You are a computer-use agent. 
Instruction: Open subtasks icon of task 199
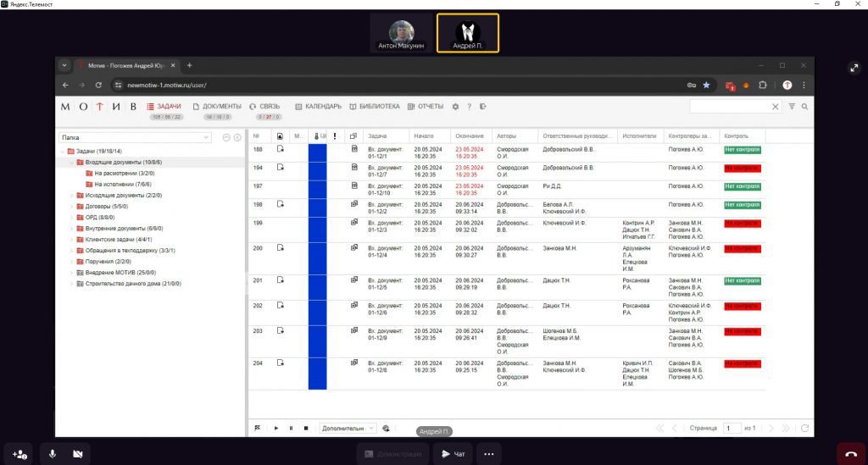354,222
